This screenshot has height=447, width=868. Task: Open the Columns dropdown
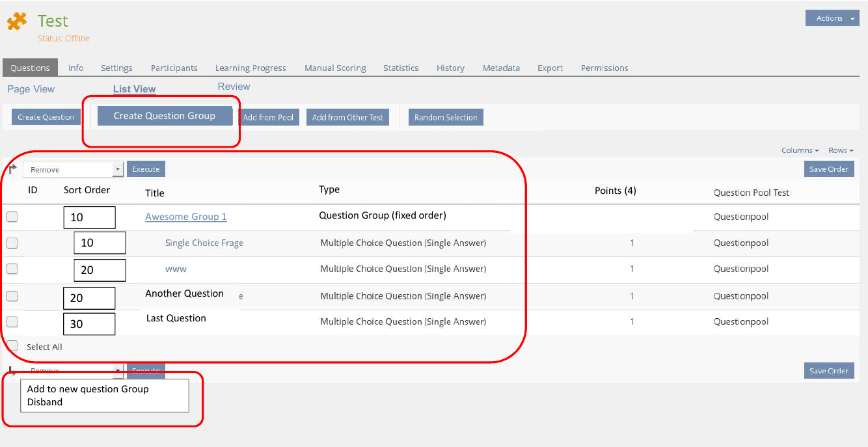click(x=800, y=150)
